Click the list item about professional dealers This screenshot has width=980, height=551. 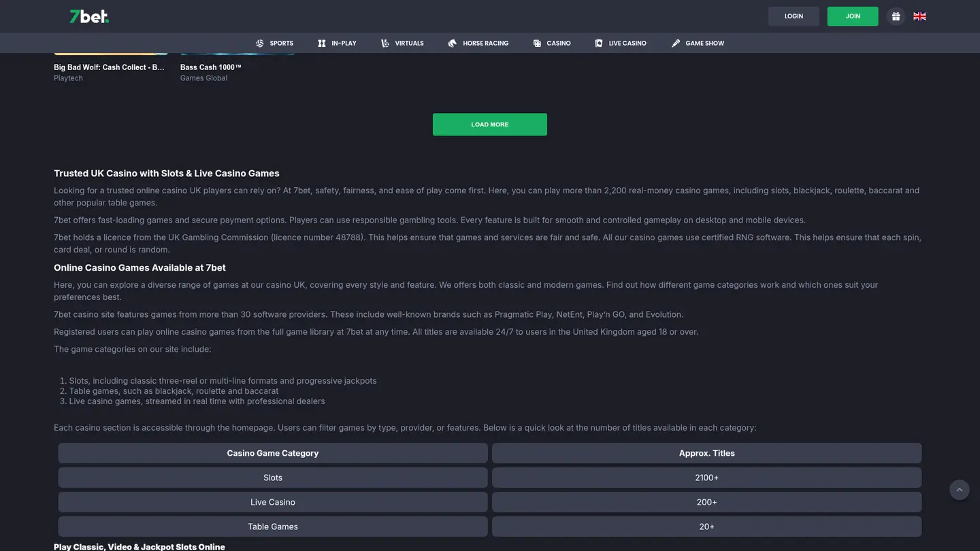(197, 401)
